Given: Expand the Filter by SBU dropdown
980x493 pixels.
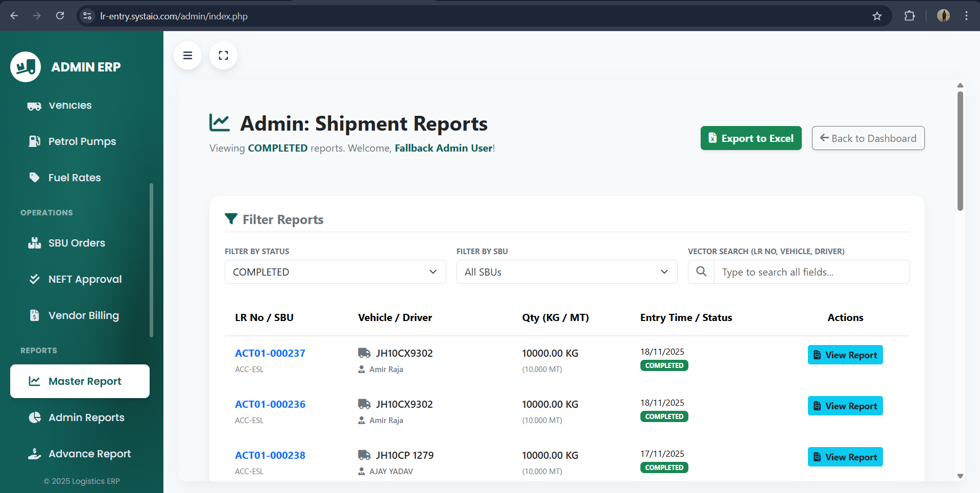Looking at the screenshot, I should click(566, 272).
